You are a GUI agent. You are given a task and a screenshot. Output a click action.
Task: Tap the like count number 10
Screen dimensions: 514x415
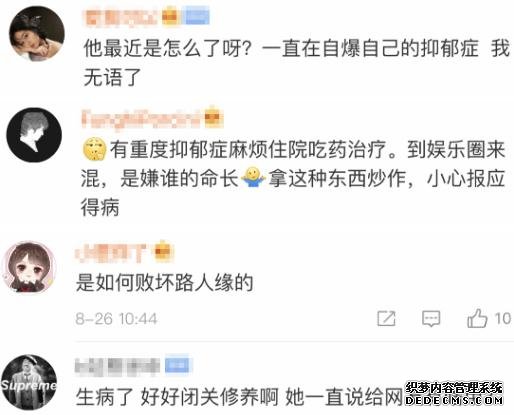point(502,319)
